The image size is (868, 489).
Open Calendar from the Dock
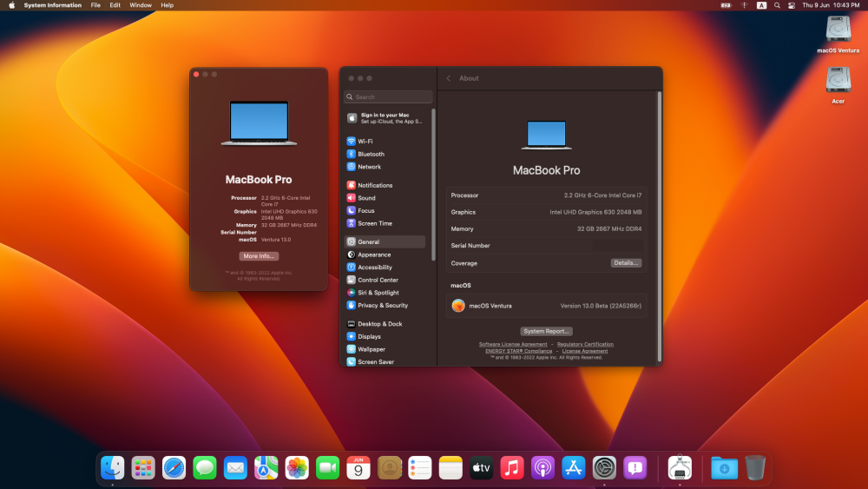[x=358, y=468]
